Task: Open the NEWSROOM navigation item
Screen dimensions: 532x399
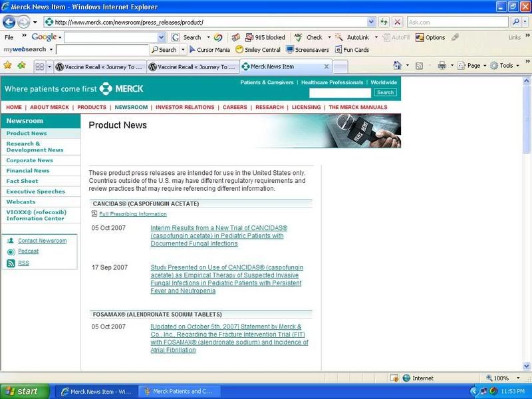Action: click(x=131, y=107)
